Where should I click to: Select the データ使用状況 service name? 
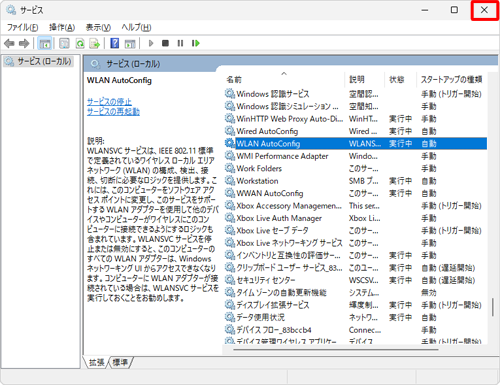click(x=260, y=317)
